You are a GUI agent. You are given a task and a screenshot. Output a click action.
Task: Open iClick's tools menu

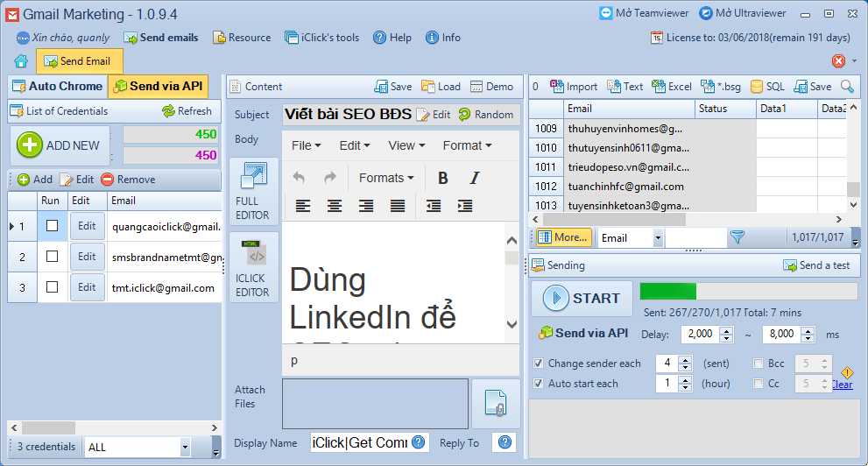(x=321, y=38)
